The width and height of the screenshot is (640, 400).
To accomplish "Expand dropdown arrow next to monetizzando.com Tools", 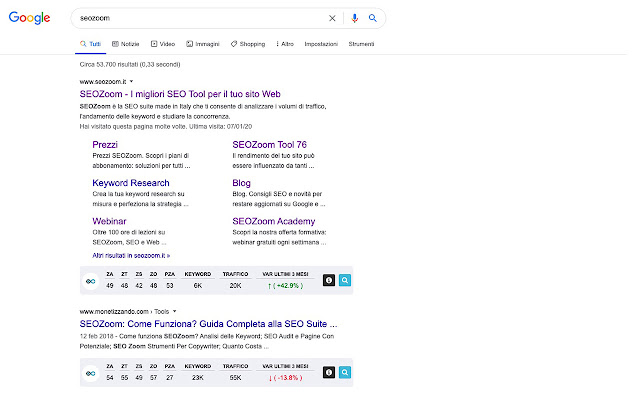I will pos(175,311).
